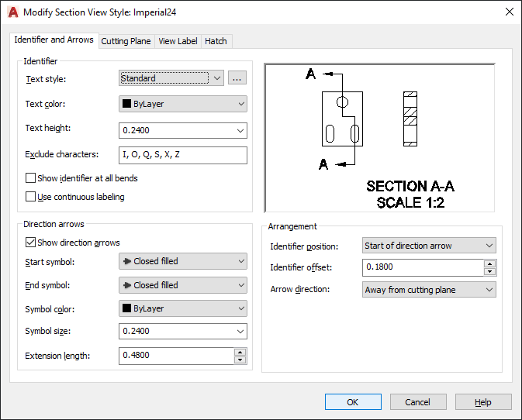Switch to the View Label tab
Image resolution: width=522 pixels, height=420 pixels.
pyautogui.click(x=178, y=41)
